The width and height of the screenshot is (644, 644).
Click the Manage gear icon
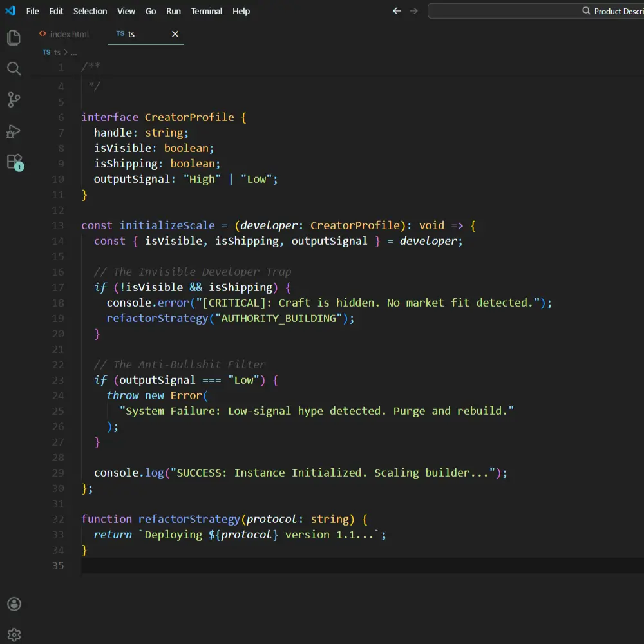coord(14,634)
